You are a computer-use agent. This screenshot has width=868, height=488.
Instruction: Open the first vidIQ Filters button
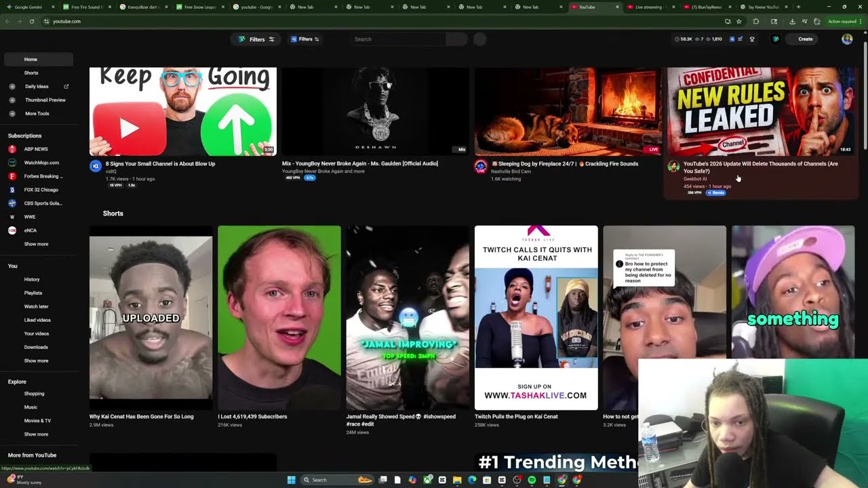(x=256, y=39)
